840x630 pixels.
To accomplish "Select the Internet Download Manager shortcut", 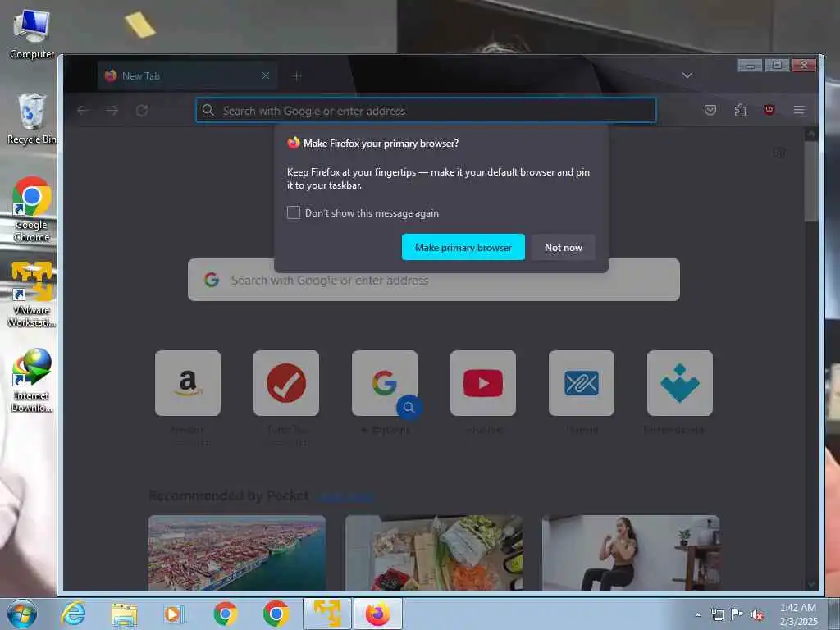I will [x=32, y=380].
